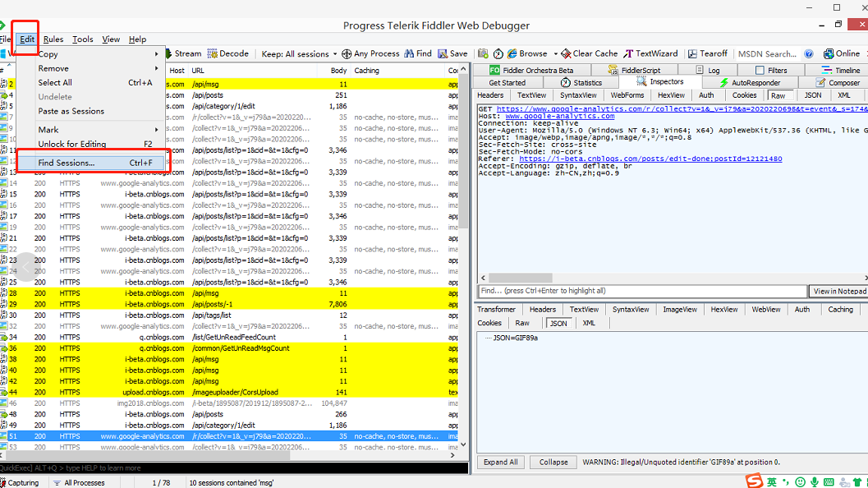Open the Keep: All sessions dropdown
The image size is (868, 488).
click(x=299, y=53)
